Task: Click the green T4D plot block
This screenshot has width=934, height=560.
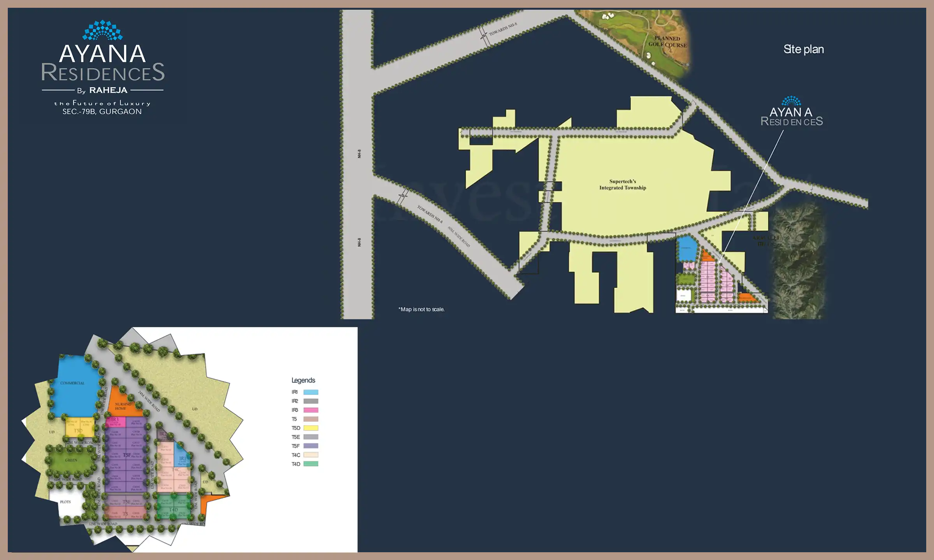Action: click(174, 507)
